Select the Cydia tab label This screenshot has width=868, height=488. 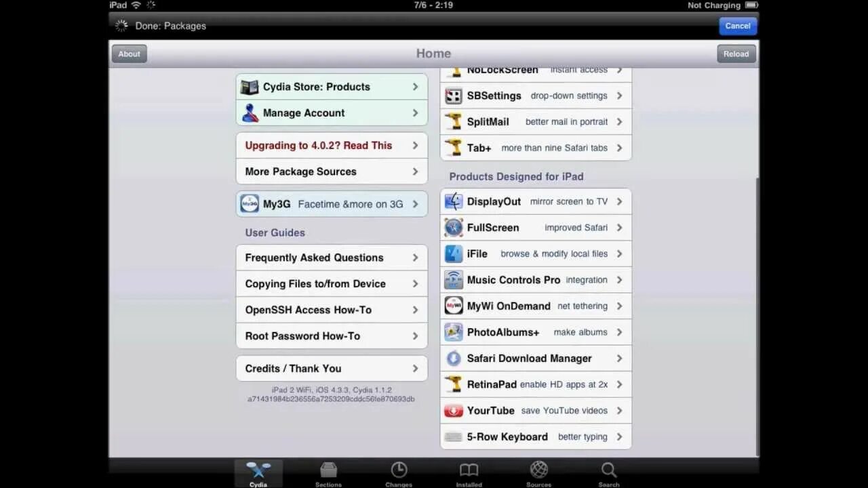point(258,485)
